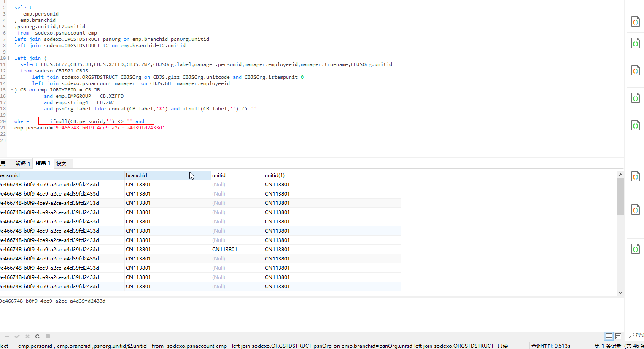Image resolution: width=644 pixels, height=349 pixels.
Task: Click the unitid(1) column header
Action: (275, 175)
